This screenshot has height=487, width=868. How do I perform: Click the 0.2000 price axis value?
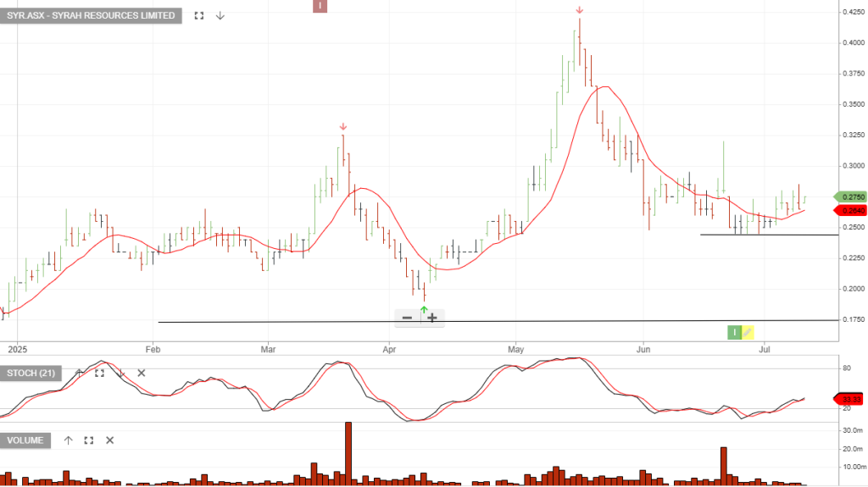[854, 289]
